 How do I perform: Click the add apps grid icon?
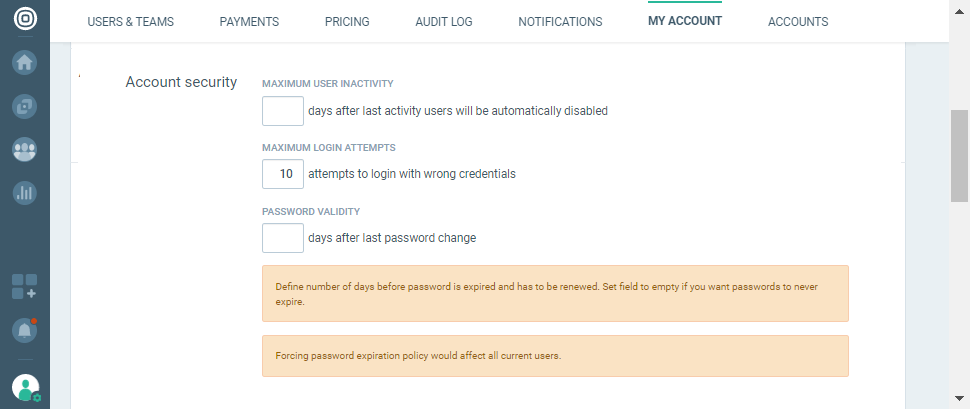pos(25,287)
